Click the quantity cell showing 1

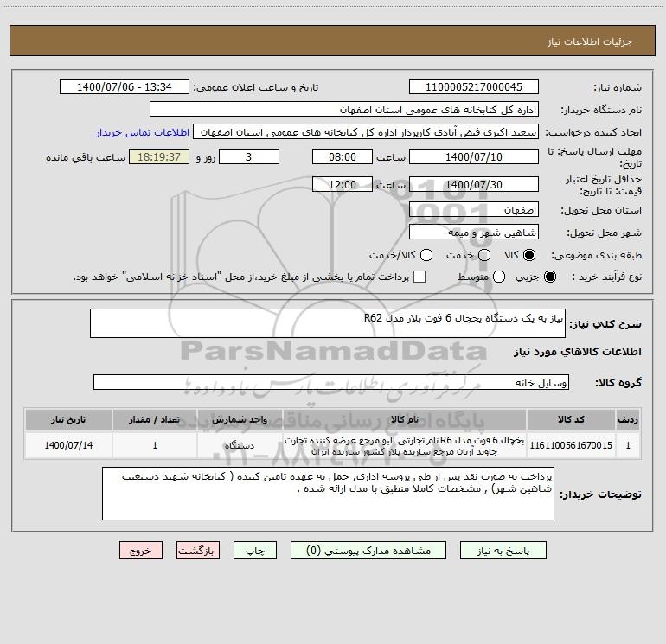pos(155,445)
